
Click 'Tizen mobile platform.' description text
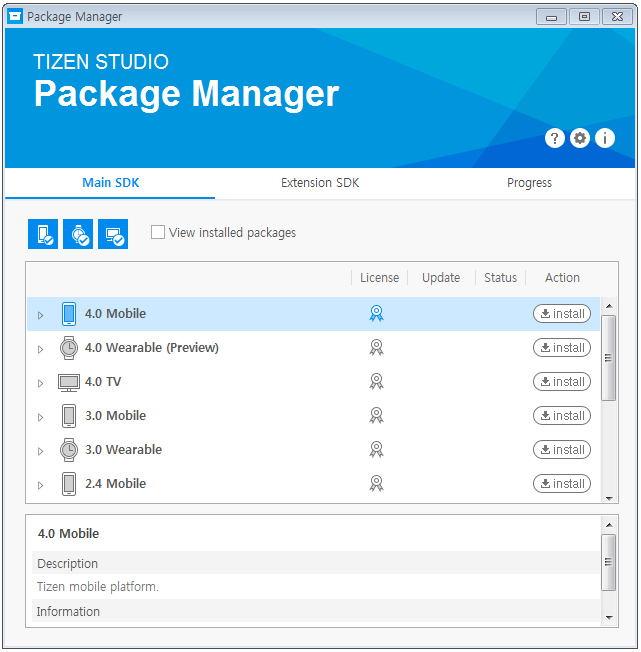click(98, 587)
